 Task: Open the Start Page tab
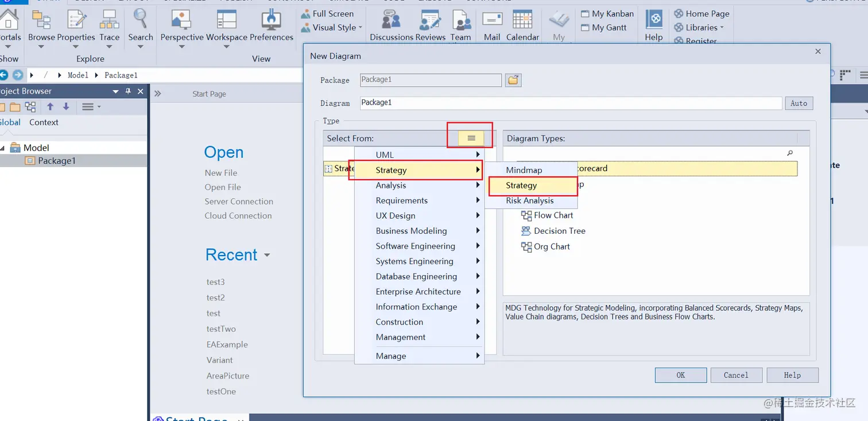click(x=209, y=94)
